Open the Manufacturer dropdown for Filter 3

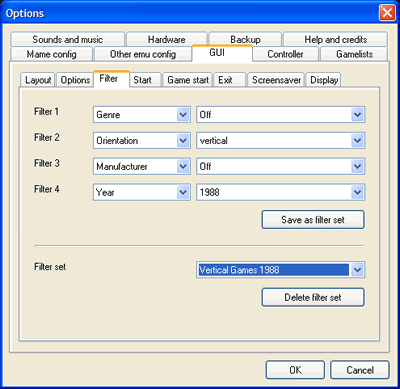[x=142, y=166]
